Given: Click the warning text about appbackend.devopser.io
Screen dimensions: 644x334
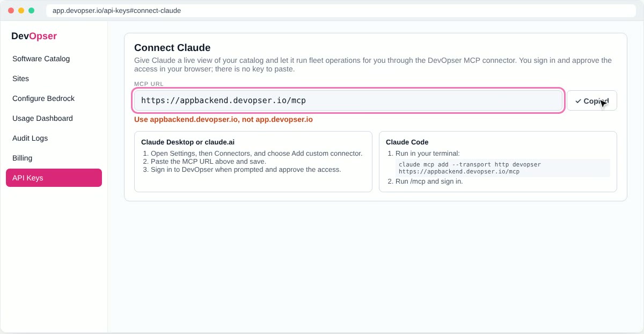Looking at the screenshot, I should pos(223,119).
